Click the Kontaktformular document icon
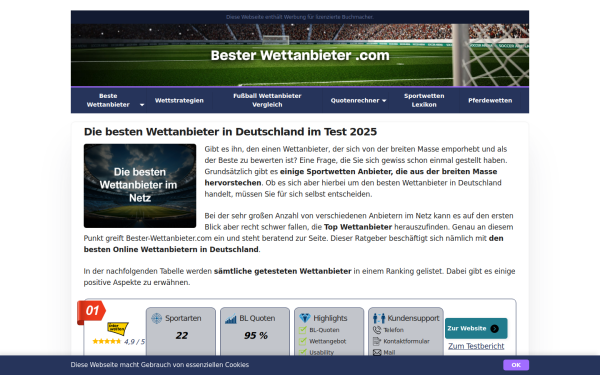This screenshot has height=375, width=600. pos(377,341)
